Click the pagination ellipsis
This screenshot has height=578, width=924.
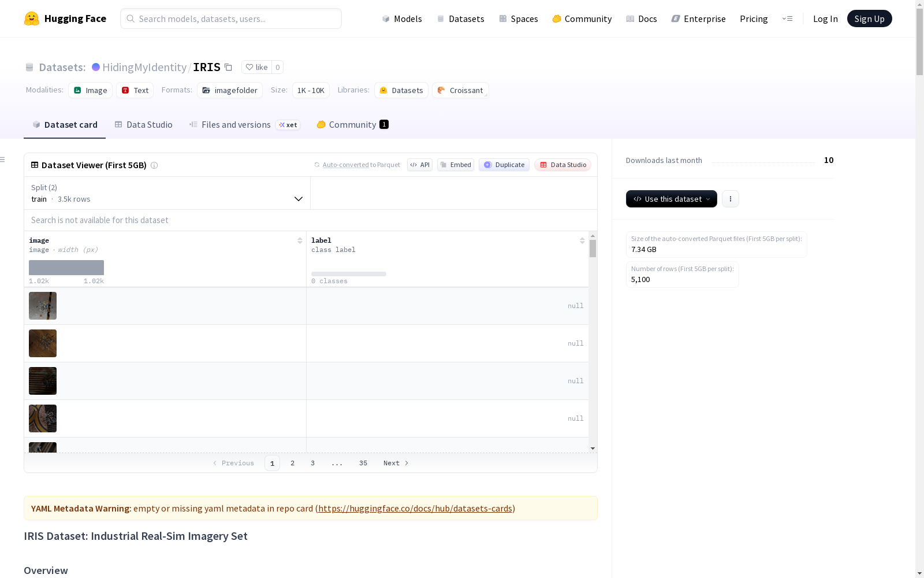point(337,463)
